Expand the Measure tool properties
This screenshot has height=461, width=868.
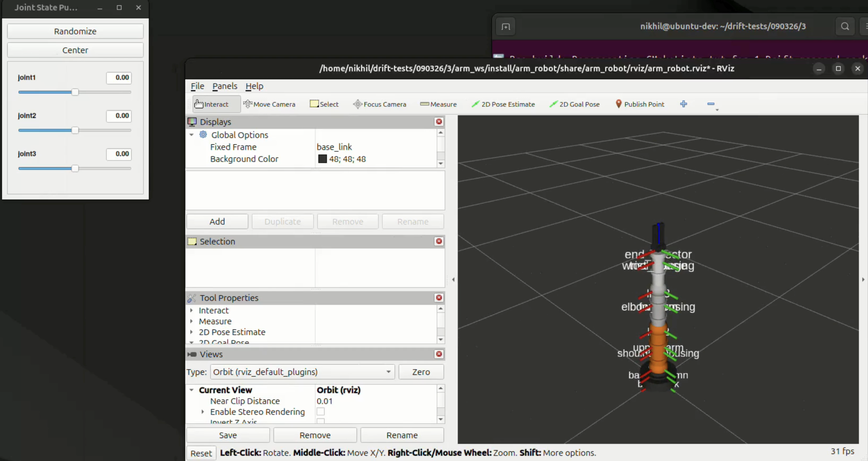click(192, 321)
